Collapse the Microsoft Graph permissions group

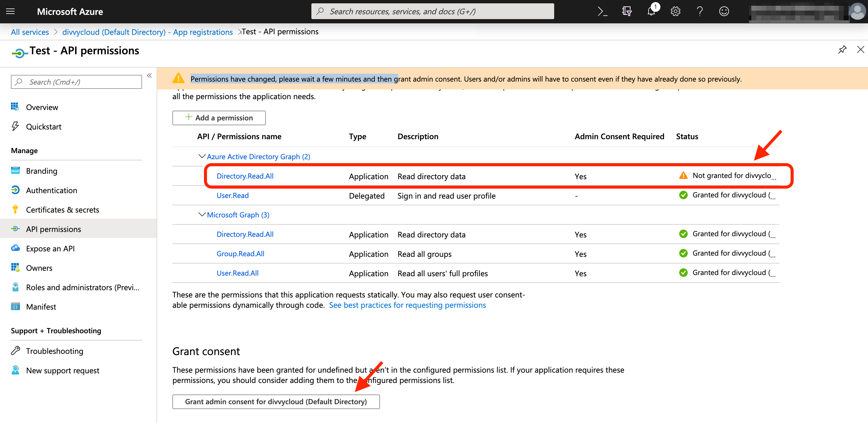pos(202,214)
